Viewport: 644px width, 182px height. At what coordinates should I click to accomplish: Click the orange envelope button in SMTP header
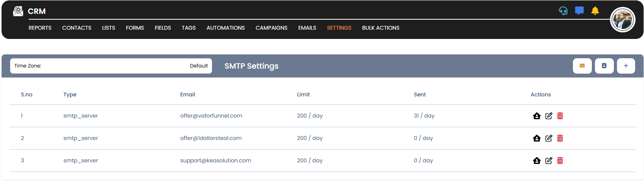582,66
